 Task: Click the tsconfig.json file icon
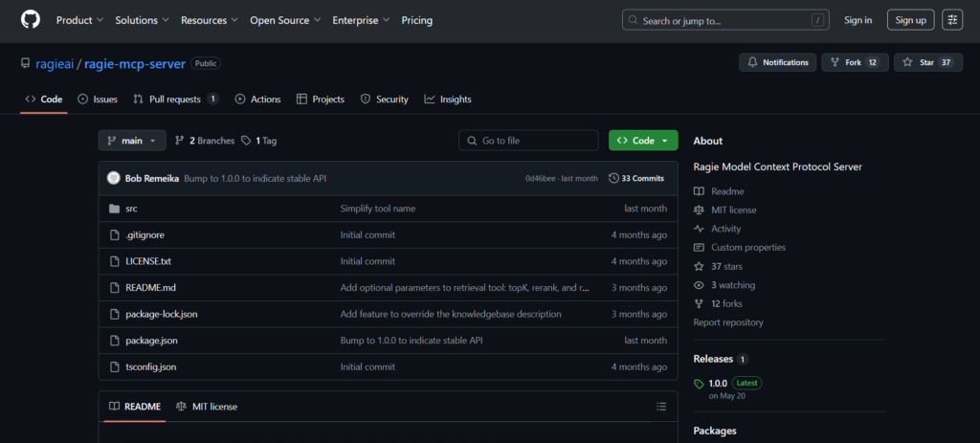click(114, 366)
